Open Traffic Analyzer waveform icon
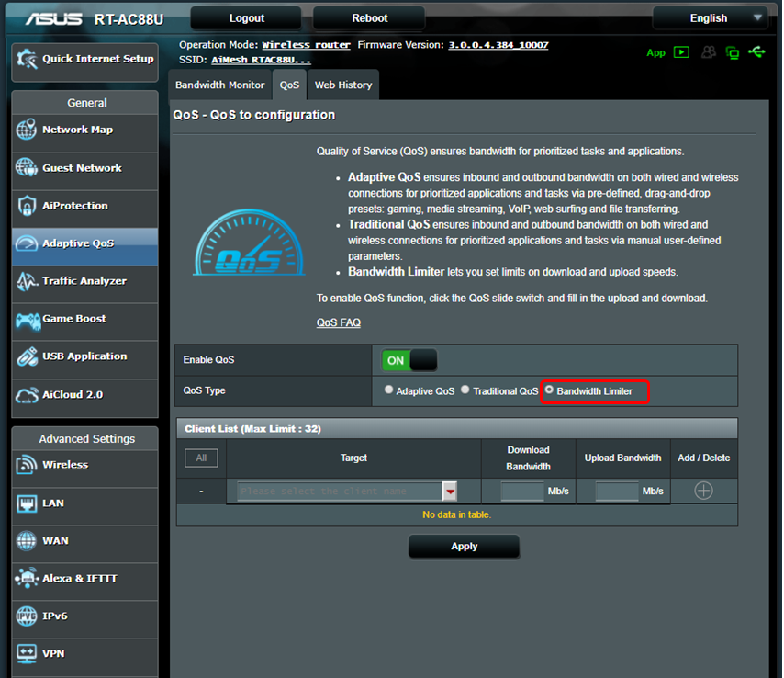The image size is (784, 678). click(26, 281)
